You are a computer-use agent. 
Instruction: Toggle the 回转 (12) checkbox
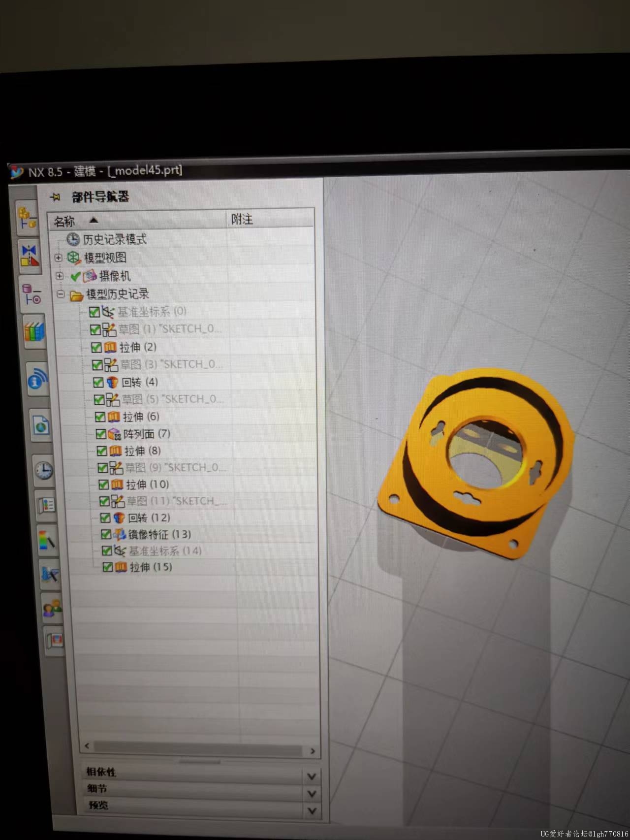105,518
